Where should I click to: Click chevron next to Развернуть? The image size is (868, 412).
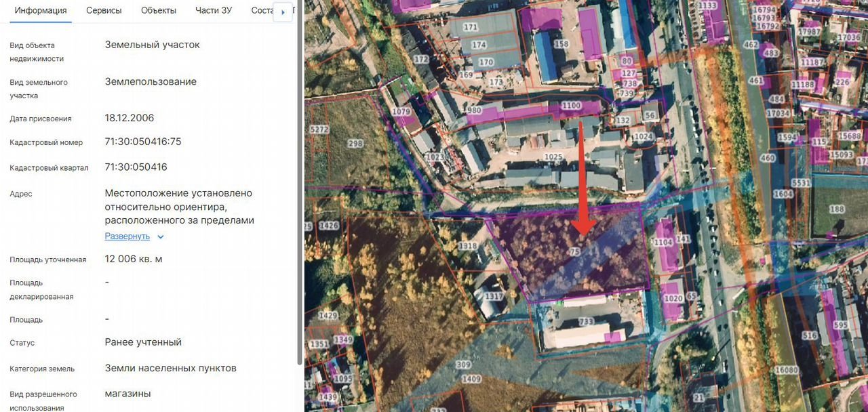161,236
